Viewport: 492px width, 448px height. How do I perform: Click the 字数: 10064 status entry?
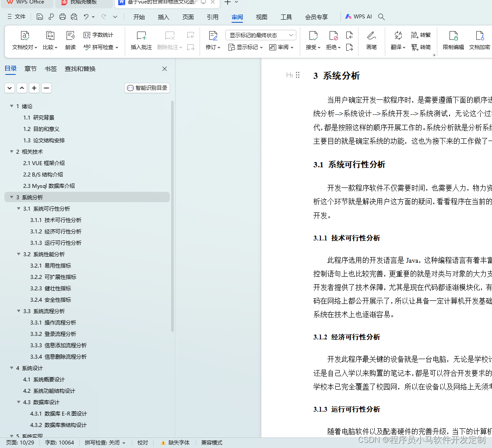(59, 443)
